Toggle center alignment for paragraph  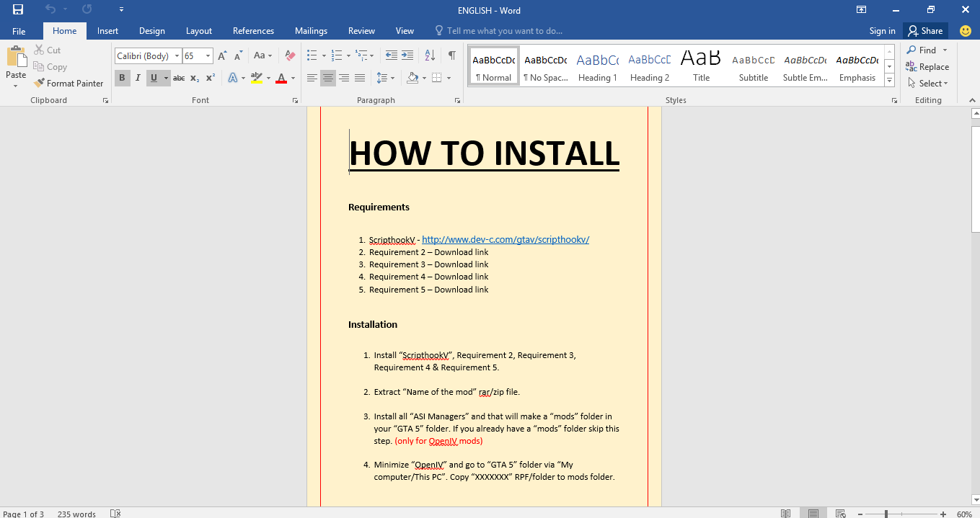pyautogui.click(x=328, y=78)
